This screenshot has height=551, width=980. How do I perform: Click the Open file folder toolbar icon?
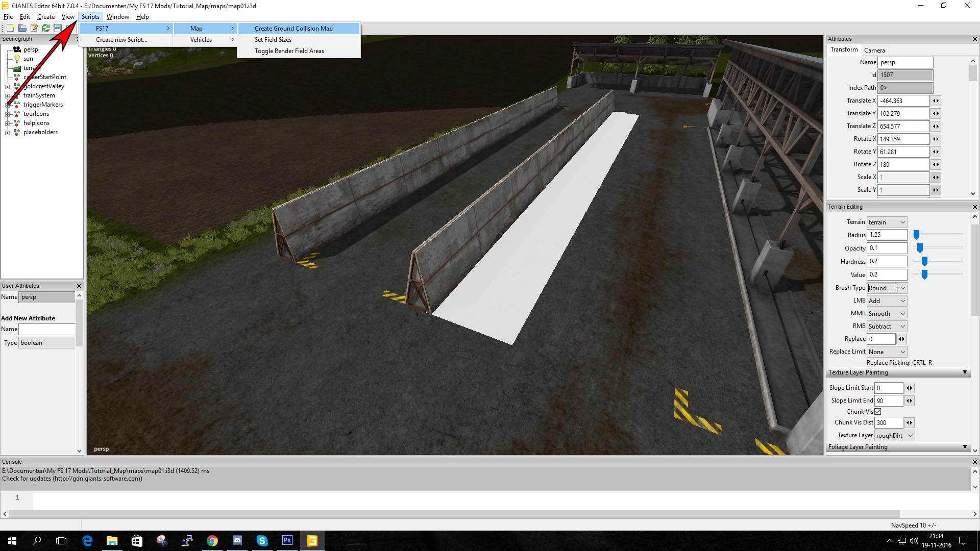[x=22, y=28]
